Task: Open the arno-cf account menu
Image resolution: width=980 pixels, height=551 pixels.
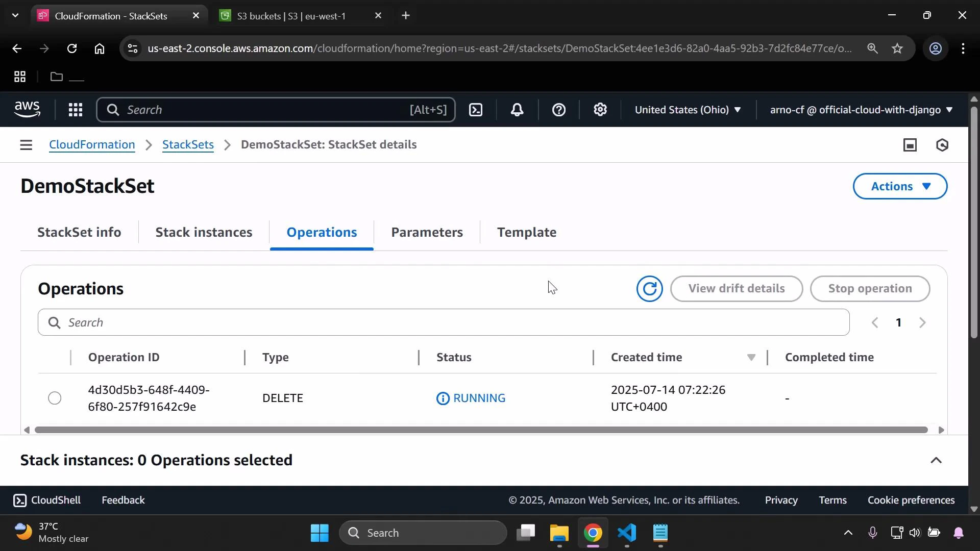Action: coord(860,110)
